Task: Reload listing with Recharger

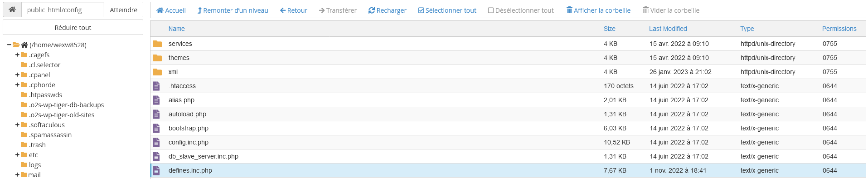Action: (x=387, y=10)
